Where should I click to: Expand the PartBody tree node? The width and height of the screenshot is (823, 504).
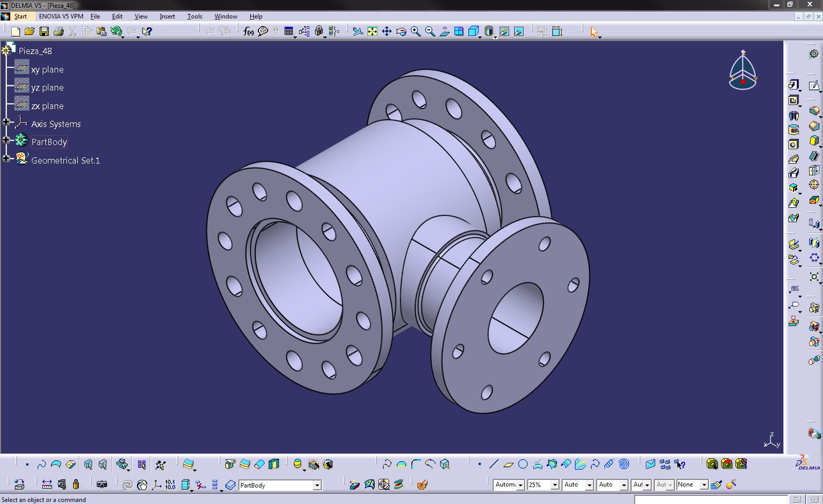6,140
